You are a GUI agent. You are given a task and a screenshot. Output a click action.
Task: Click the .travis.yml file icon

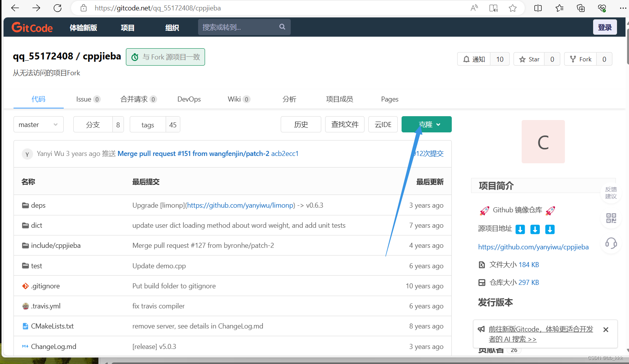pos(25,306)
